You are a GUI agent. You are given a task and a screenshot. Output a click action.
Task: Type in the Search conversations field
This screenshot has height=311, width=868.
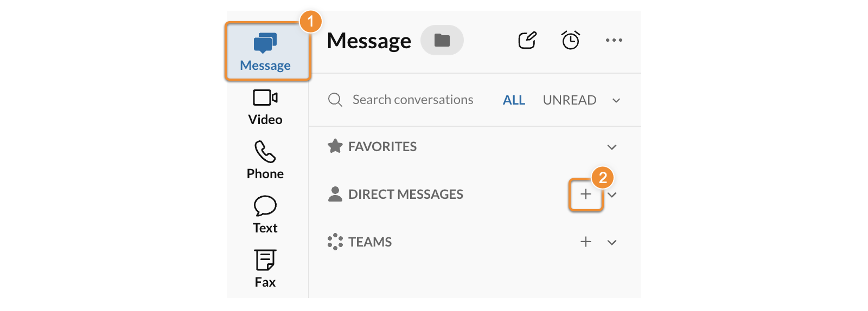pyautogui.click(x=413, y=100)
